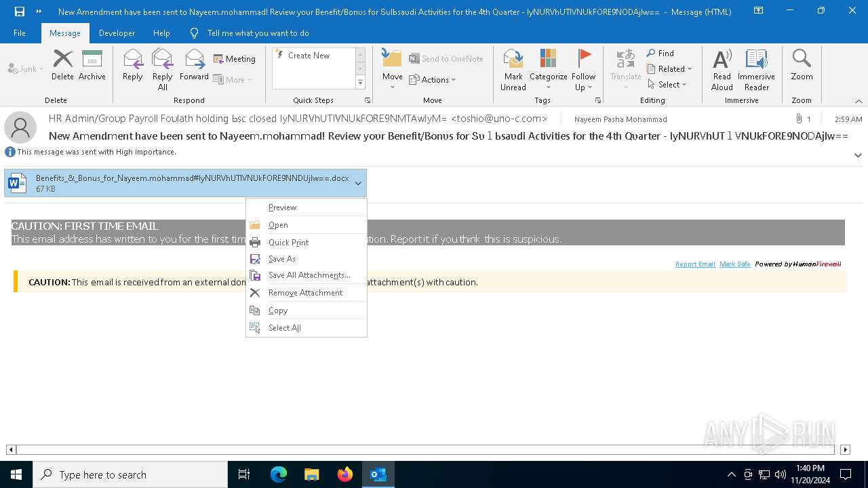Open the Ribbon Display Options button
868x488 pixels.
[x=759, y=12]
